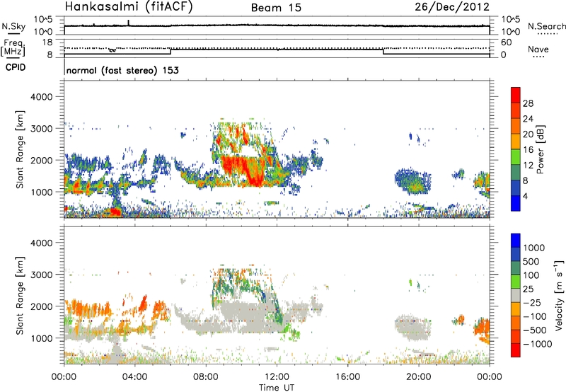Click Power colorbar light green segment 12 to 16

[516, 156]
